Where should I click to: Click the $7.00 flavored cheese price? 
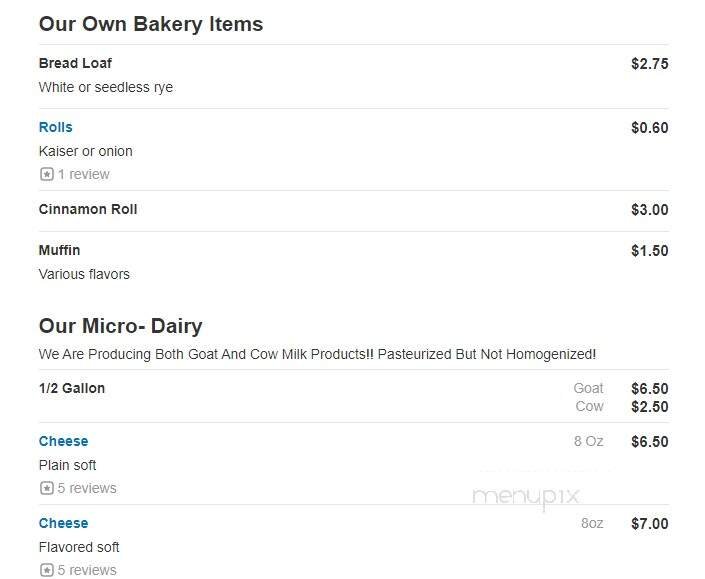tap(649, 524)
